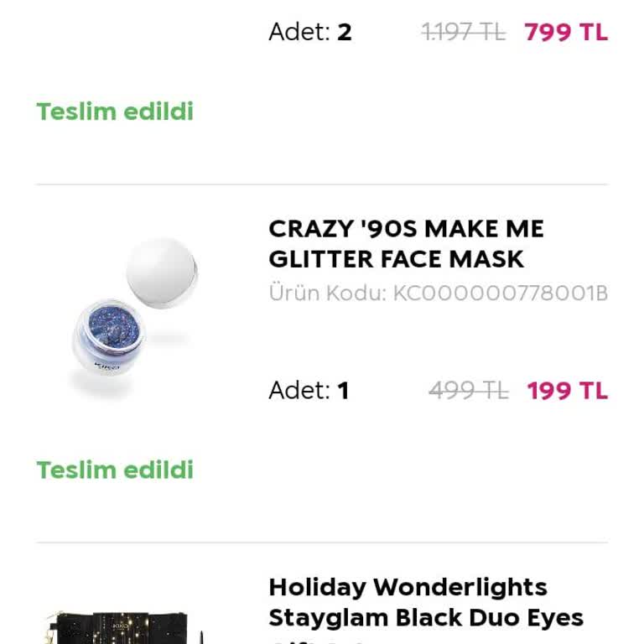
Task: Click the "Adet: 1" quantity label
Action: click(308, 391)
